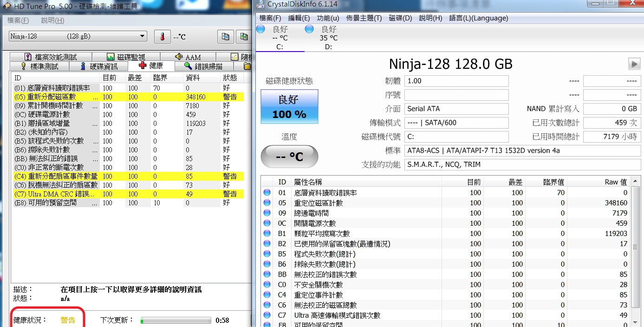This screenshot has height=327, width=644.
Task: Click the 介面 field showing Serial ATA
Action: click(456, 109)
